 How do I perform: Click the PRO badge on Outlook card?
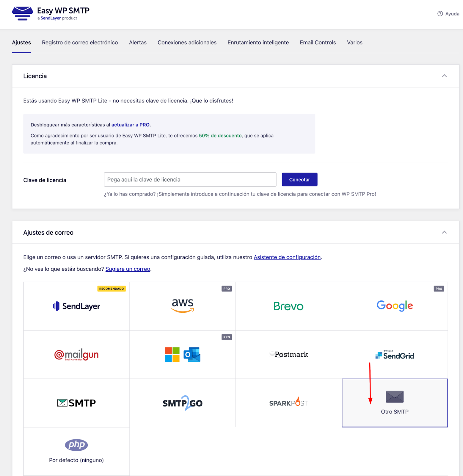(227, 337)
